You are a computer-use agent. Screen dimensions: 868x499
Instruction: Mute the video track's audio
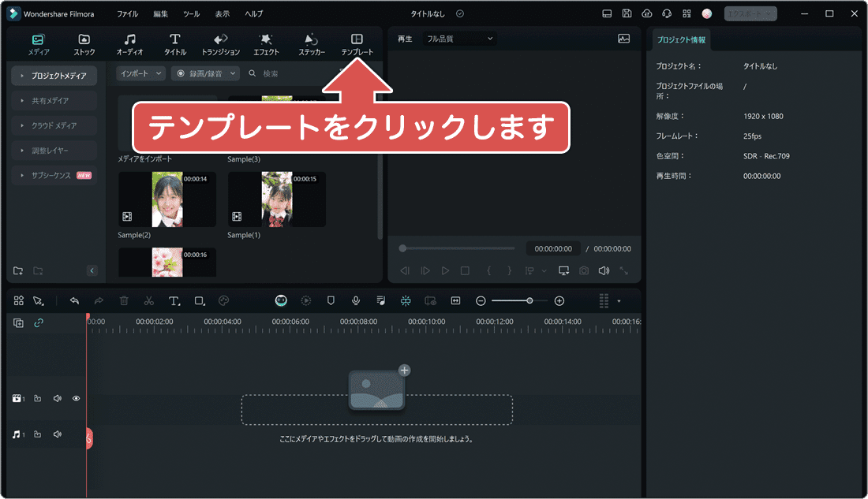coord(57,398)
